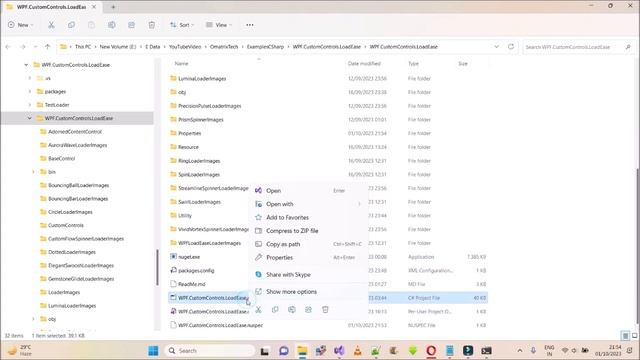This screenshot has height=360, width=640.
Task: Expand the bin folder tree node
Action: tap(33, 172)
